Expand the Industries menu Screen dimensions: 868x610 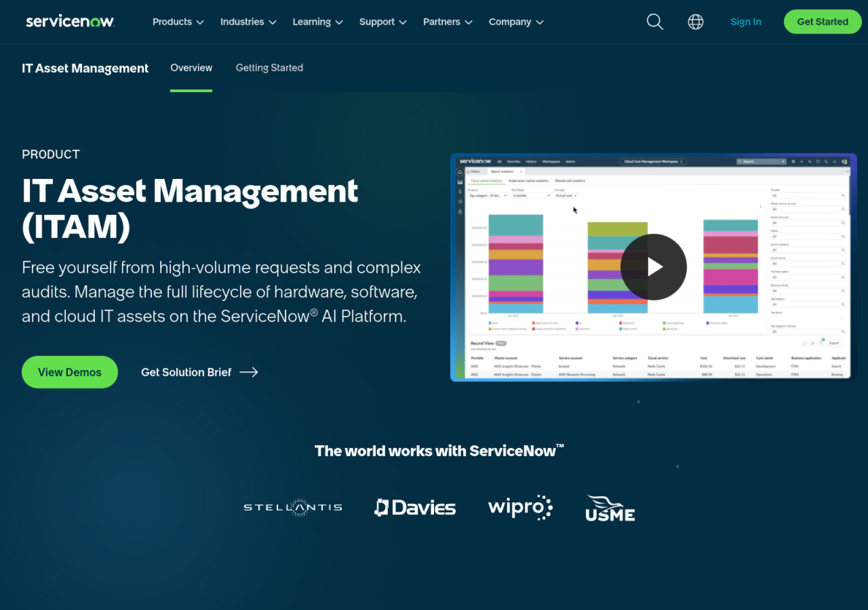pos(248,22)
